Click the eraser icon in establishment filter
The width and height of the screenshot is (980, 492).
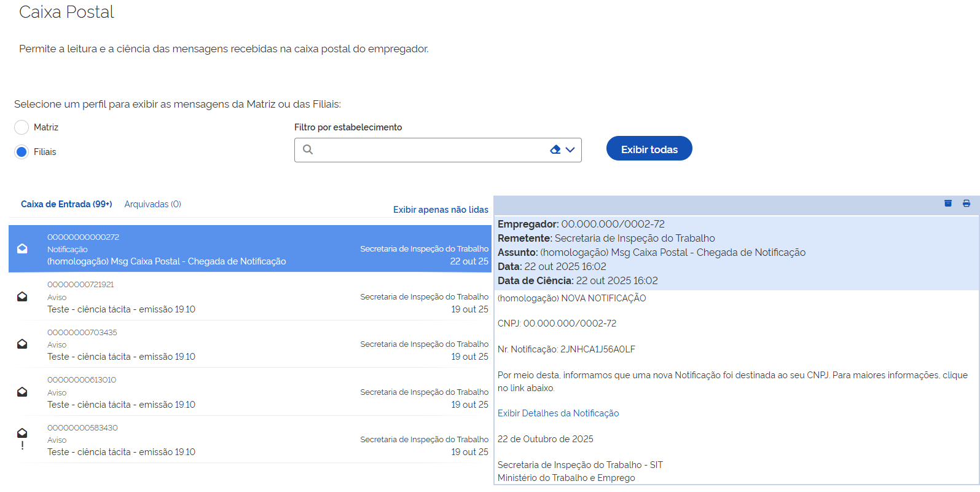coord(555,149)
